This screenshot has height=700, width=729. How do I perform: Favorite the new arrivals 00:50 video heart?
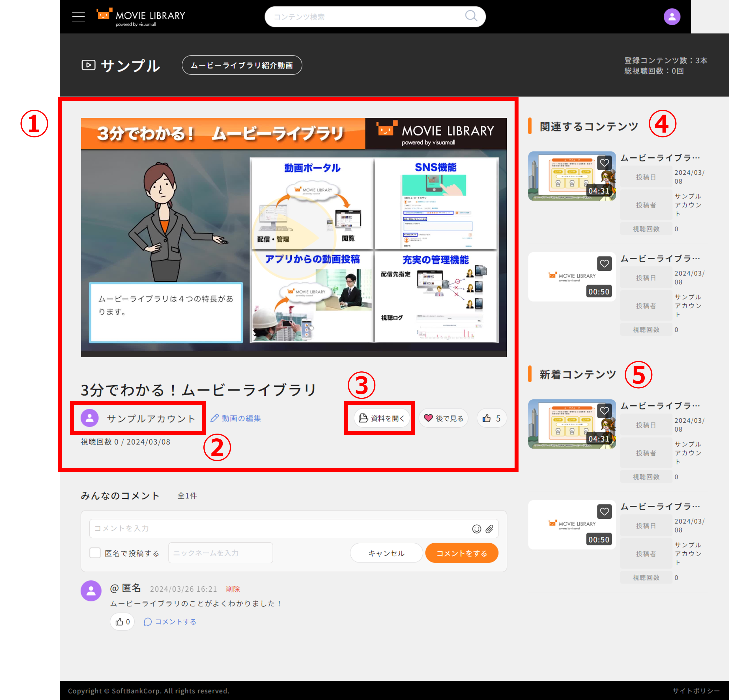tap(605, 511)
